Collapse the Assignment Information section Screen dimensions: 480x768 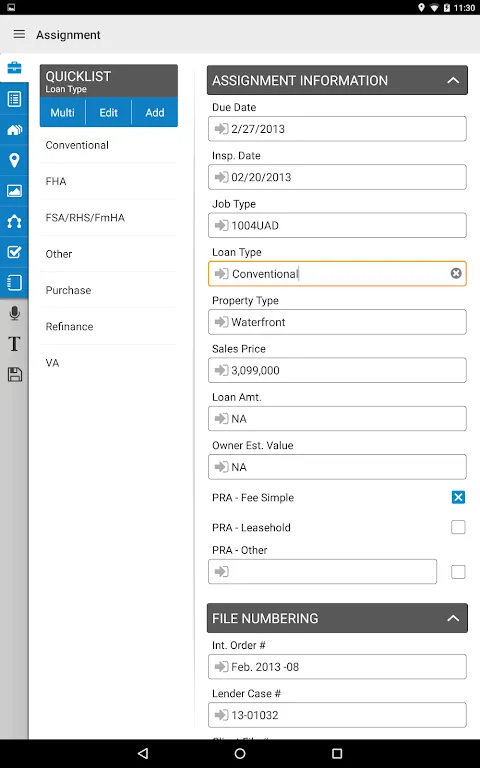click(453, 80)
